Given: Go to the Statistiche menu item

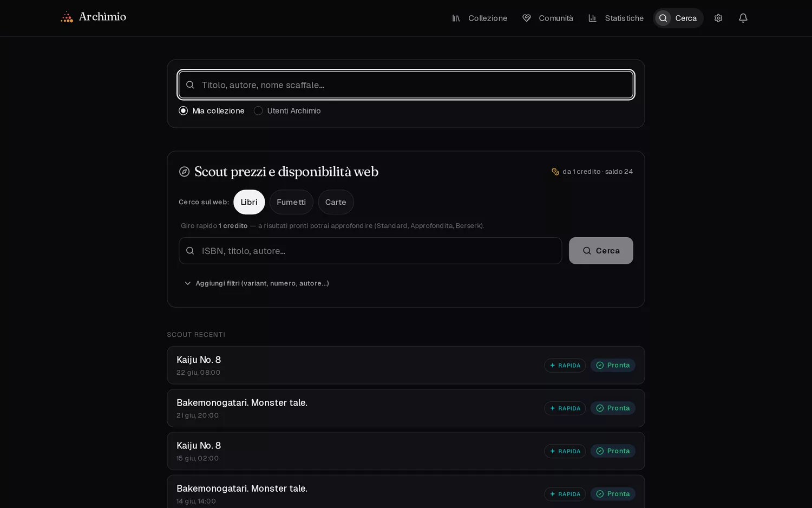Looking at the screenshot, I should point(616,18).
